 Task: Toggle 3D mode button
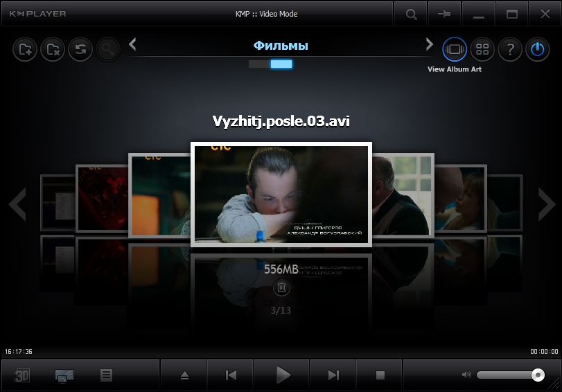click(22, 375)
